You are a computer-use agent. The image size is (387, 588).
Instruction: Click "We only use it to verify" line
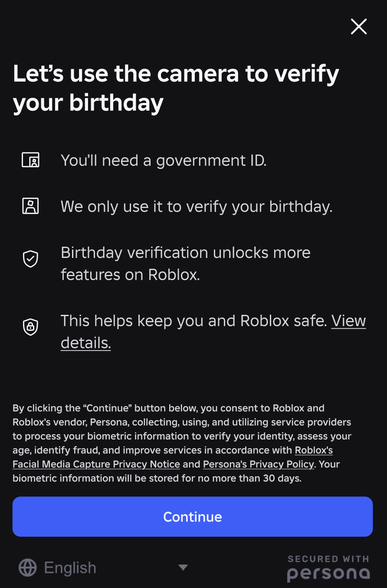pos(196,206)
